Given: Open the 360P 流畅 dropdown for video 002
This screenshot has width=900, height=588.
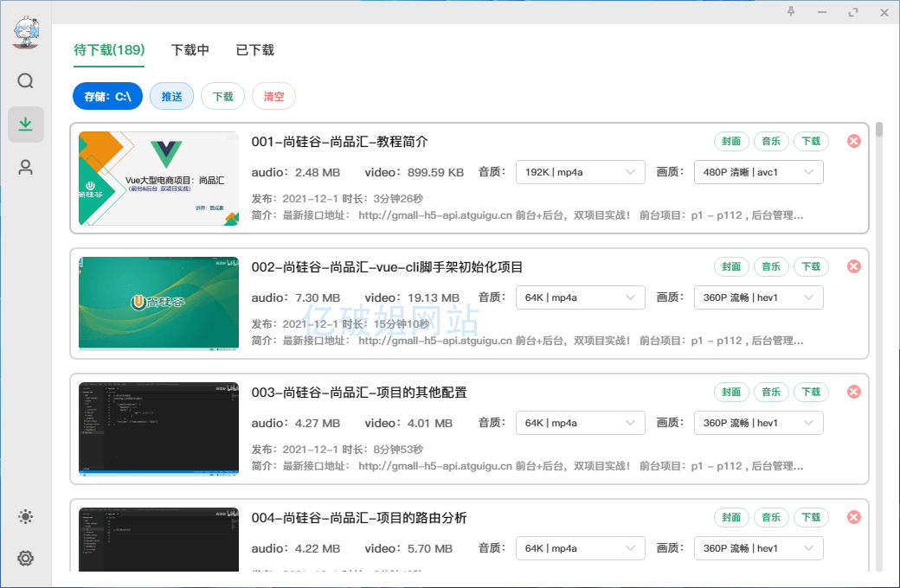Looking at the screenshot, I should tap(758, 297).
